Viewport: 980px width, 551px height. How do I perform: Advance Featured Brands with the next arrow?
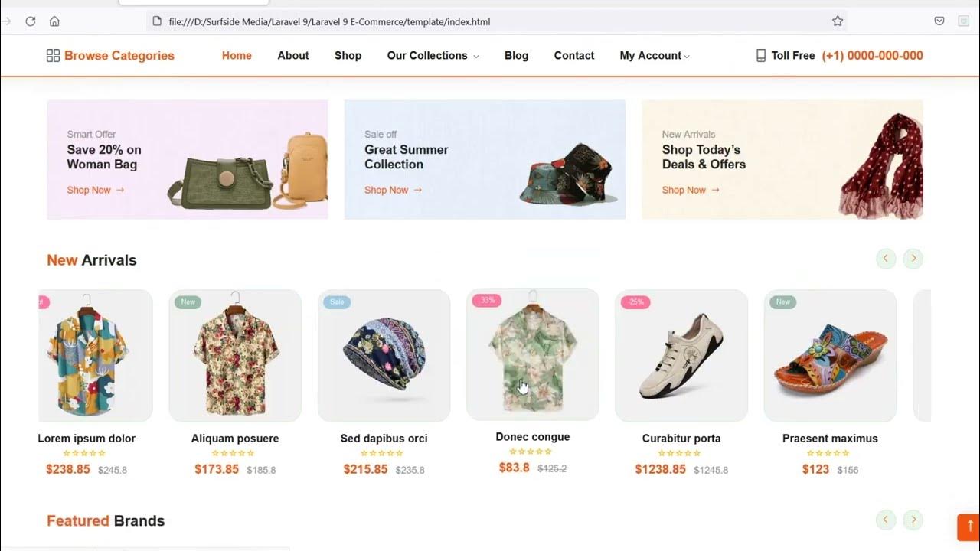(913, 520)
